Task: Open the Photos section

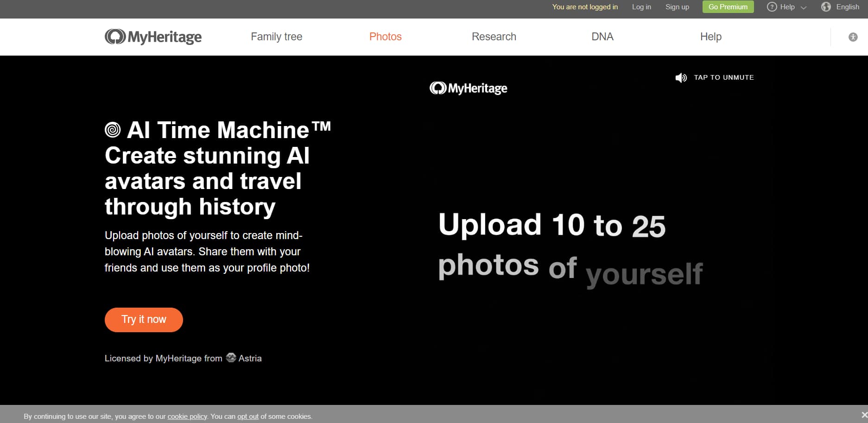Action: click(385, 37)
